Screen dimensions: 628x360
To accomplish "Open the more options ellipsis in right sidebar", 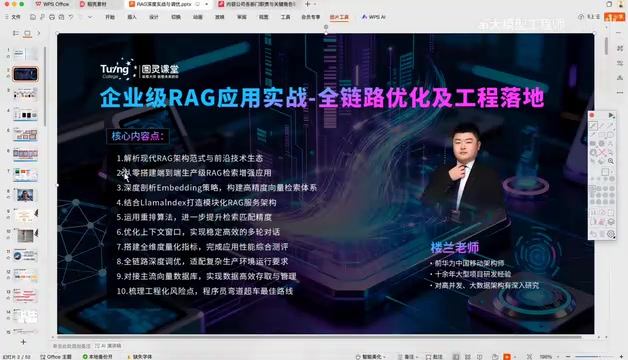I will point(620,93).
